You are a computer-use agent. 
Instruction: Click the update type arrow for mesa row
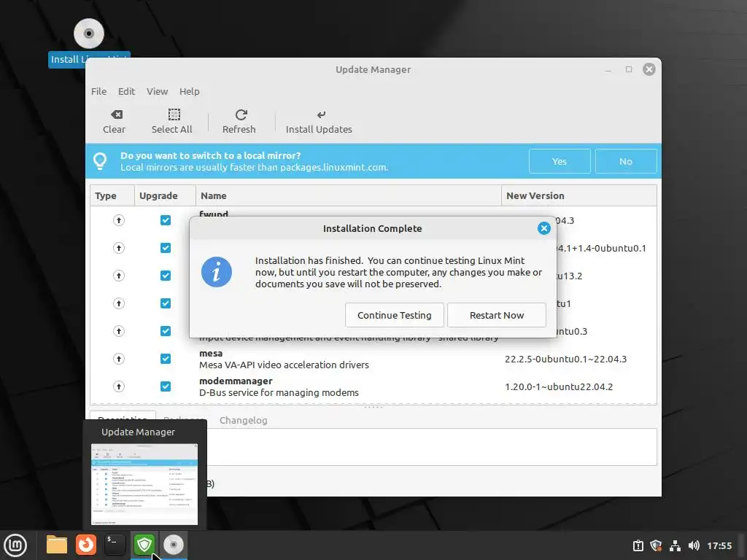(x=119, y=359)
